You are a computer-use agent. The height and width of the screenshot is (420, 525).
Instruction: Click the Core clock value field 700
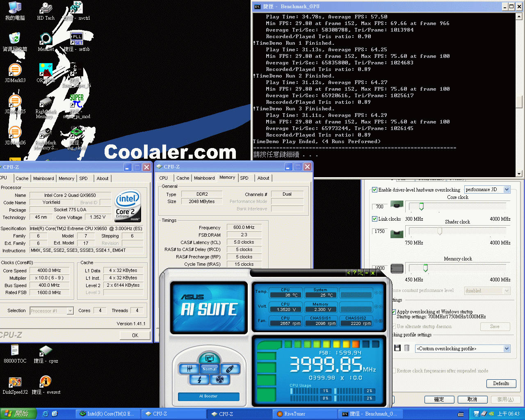[x=379, y=206]
